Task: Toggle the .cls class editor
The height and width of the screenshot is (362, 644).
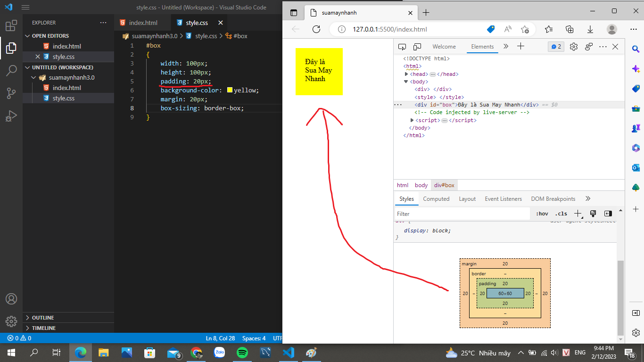Action: coord(561,214)
